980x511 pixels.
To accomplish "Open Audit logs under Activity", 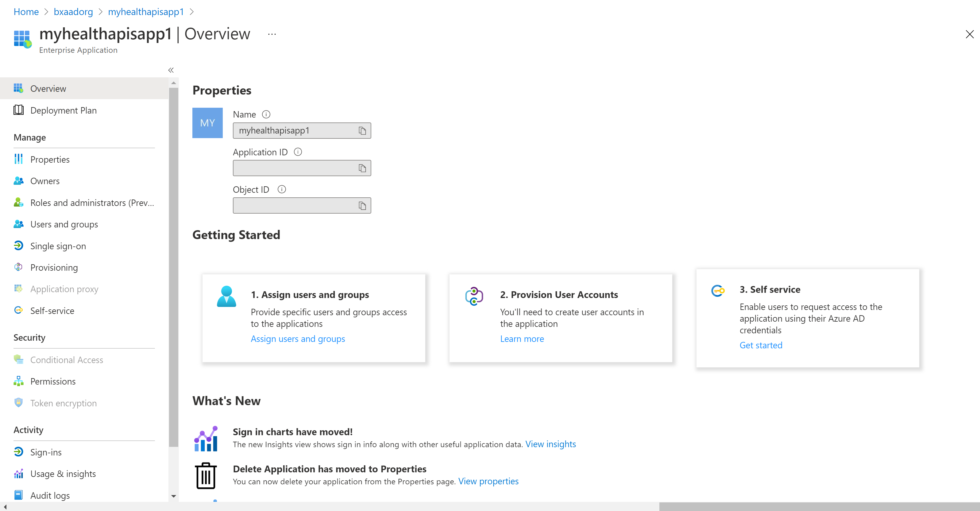I will click(x=84, y=495).
